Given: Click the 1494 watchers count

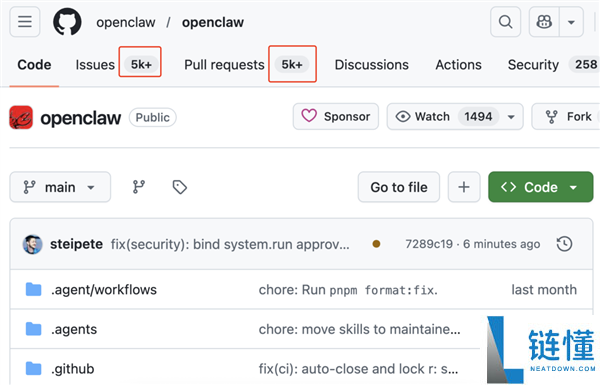Looking at the screenshot, I should coord(478,116).
